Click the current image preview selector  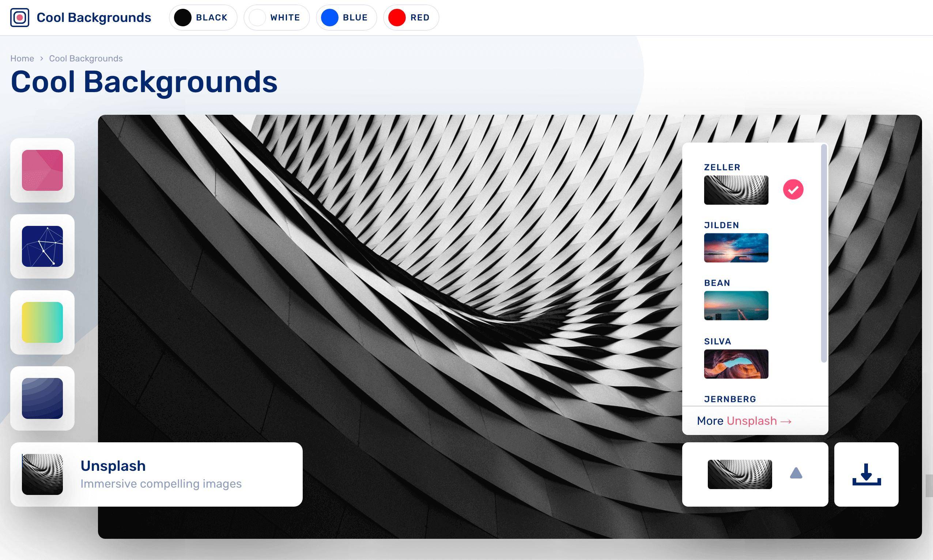point(739,474)
